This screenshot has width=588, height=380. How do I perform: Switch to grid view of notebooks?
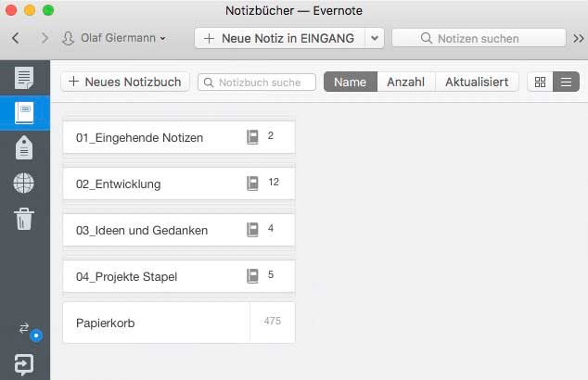click(540, 82)
